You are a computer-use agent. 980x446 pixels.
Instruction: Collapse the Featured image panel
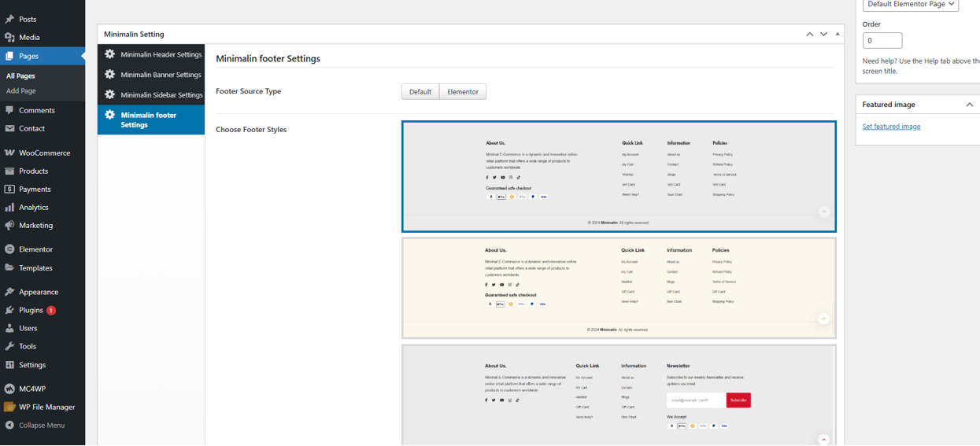(969, 105)
